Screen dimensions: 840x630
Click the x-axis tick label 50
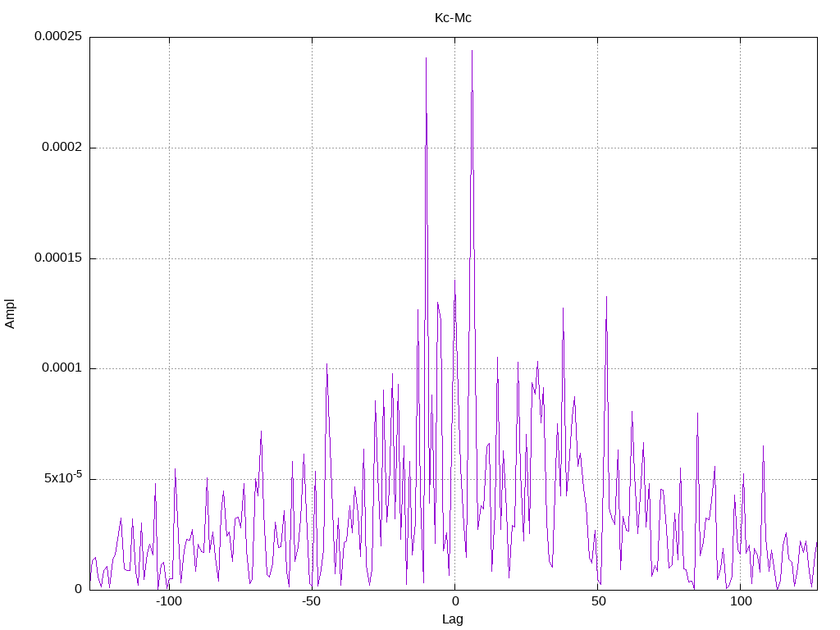coord(599,601)
